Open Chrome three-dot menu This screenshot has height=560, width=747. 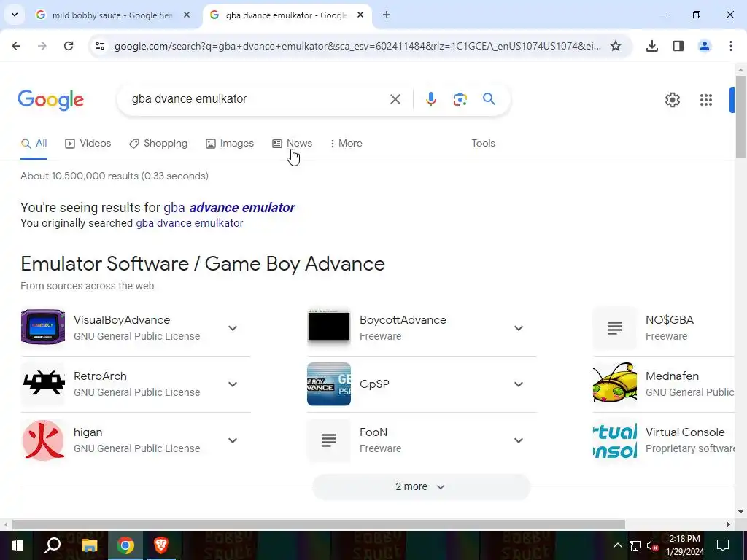pyautogui.click(x=730, y=46)
